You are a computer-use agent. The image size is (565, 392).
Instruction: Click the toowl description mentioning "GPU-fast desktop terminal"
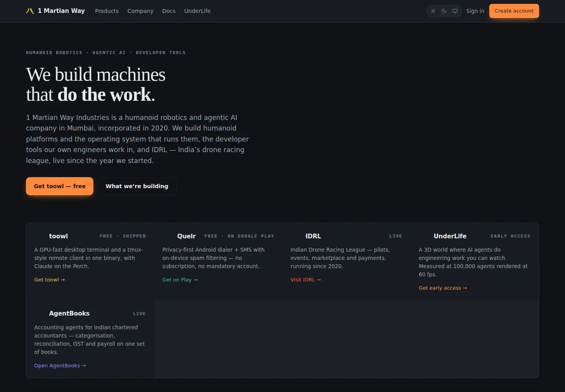pos(89,258)
